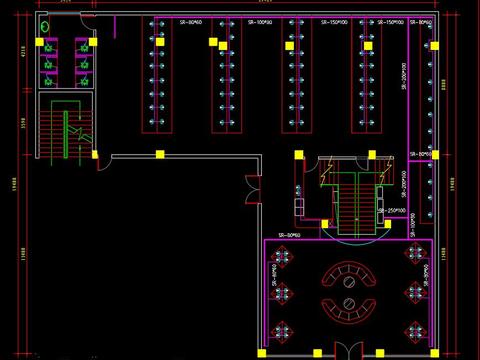
Task: Select the SR-80*50 label above the lounge
Action: (289, 235)
